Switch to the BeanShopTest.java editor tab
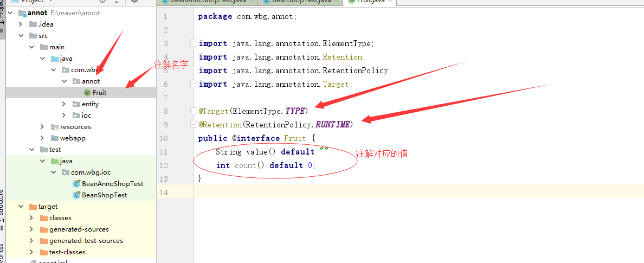 [301, 2]
